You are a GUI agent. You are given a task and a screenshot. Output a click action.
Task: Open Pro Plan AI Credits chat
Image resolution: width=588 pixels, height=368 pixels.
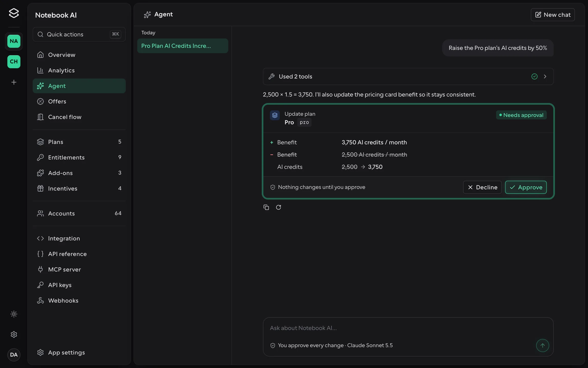183,46
